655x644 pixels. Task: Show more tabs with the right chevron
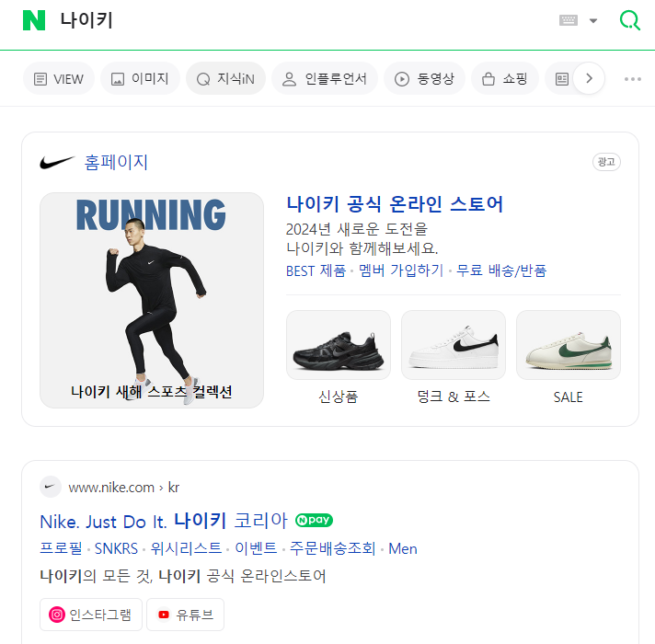tap(589, 78)
